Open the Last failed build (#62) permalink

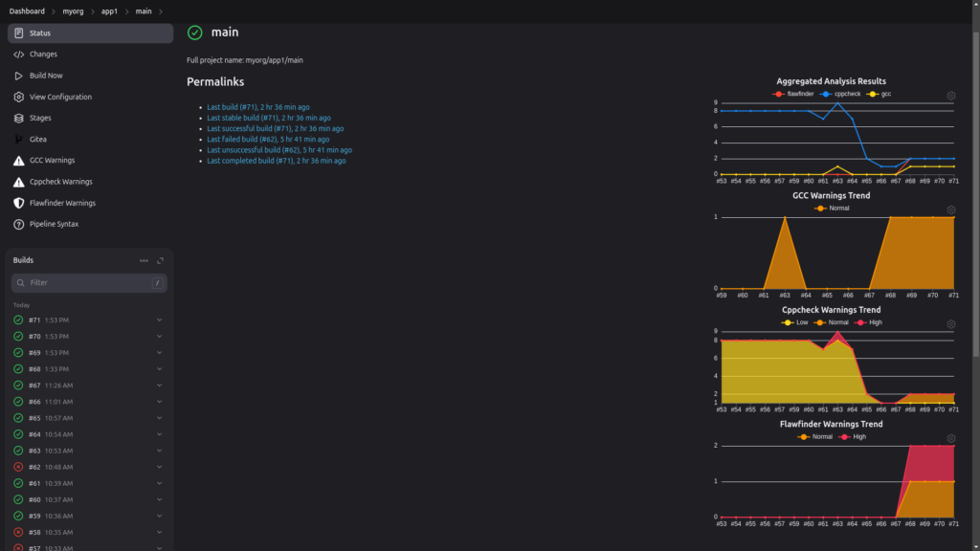point(268,140)
